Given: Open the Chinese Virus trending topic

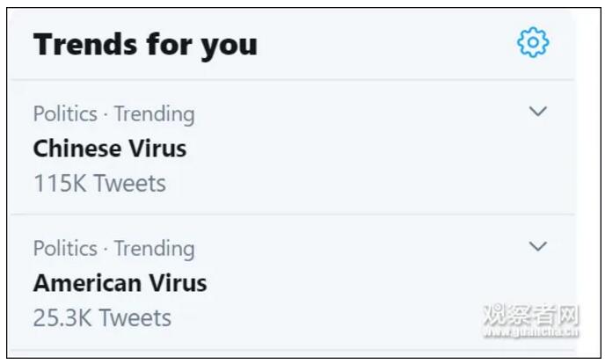Looking at the screenshot, I should 110,149.
